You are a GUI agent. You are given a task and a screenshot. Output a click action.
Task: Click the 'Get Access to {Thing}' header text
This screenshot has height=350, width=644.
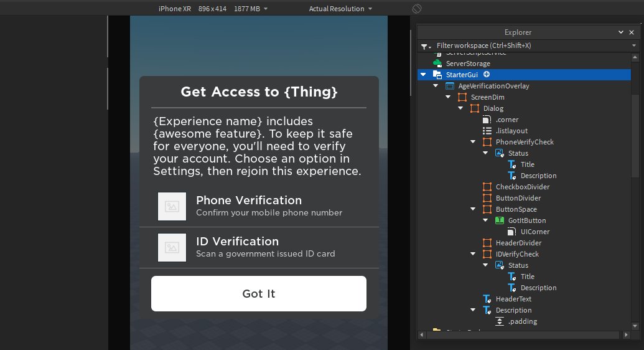259,92
